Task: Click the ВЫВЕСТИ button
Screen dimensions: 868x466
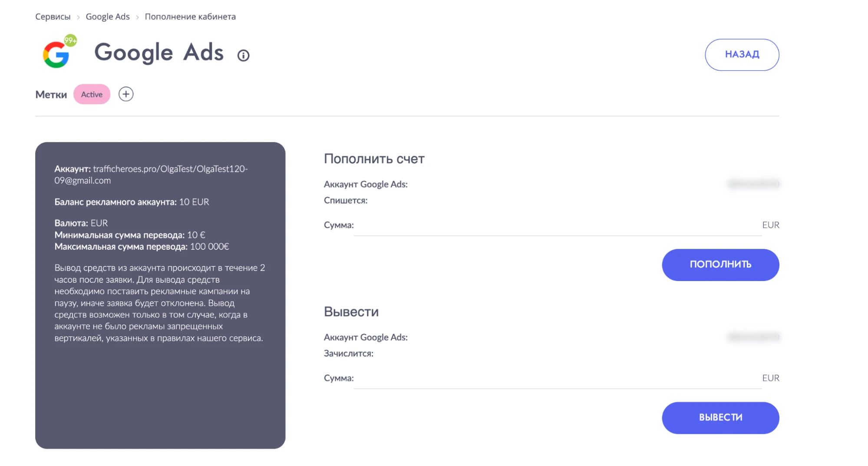Action: (x=720, y=417)
